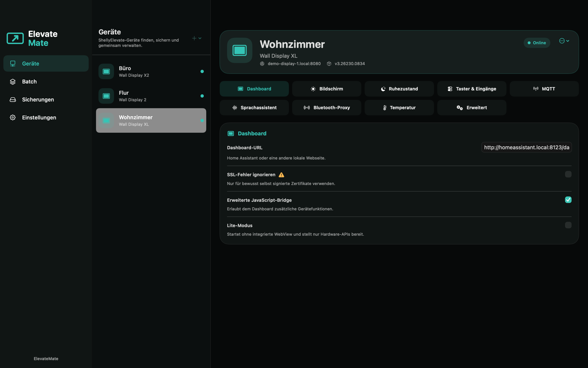588x368 pixels.
Task: Open Geräte in the sidebar
Action: point(46,63)
